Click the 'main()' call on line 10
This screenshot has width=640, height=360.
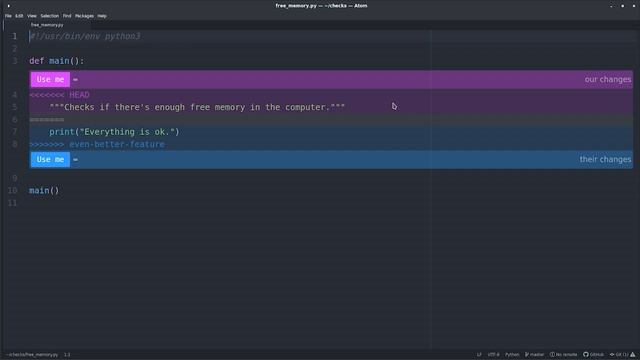(44, 191)
